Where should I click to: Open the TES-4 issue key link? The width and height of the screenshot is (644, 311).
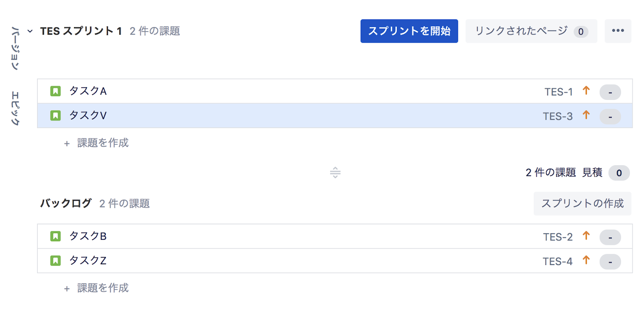[557, 261]
